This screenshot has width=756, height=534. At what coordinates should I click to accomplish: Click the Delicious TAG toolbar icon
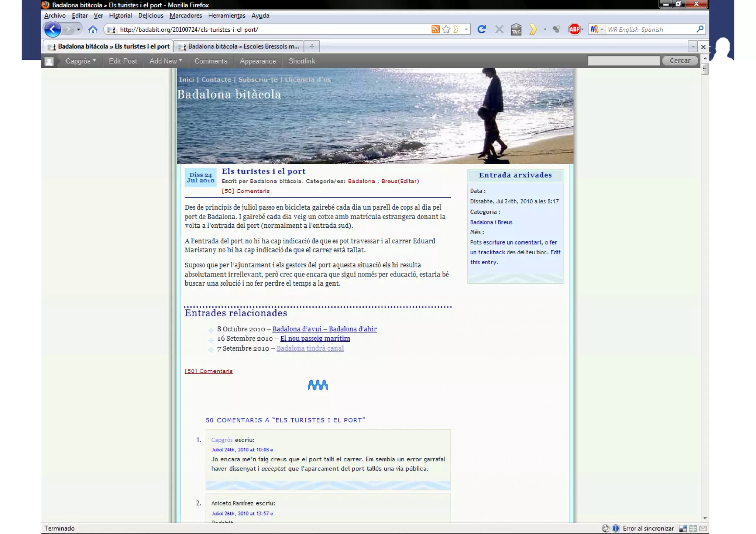[x=516, y=29]
